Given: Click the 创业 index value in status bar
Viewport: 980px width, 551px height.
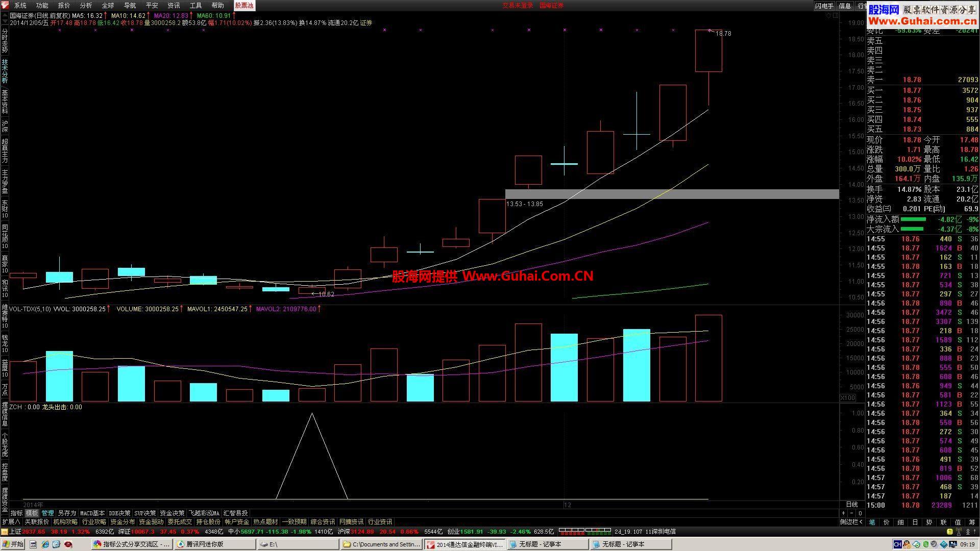Looking at the screenshot, I should point(472,532).
